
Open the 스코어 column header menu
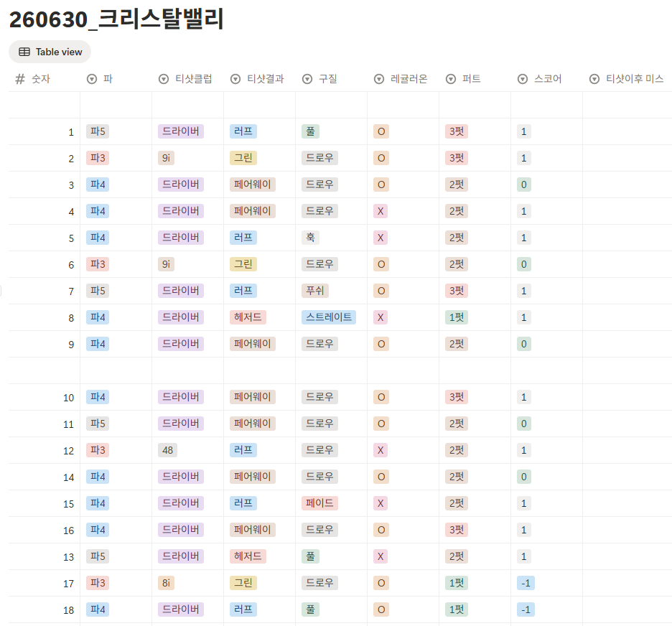click(x=546, y=79)
